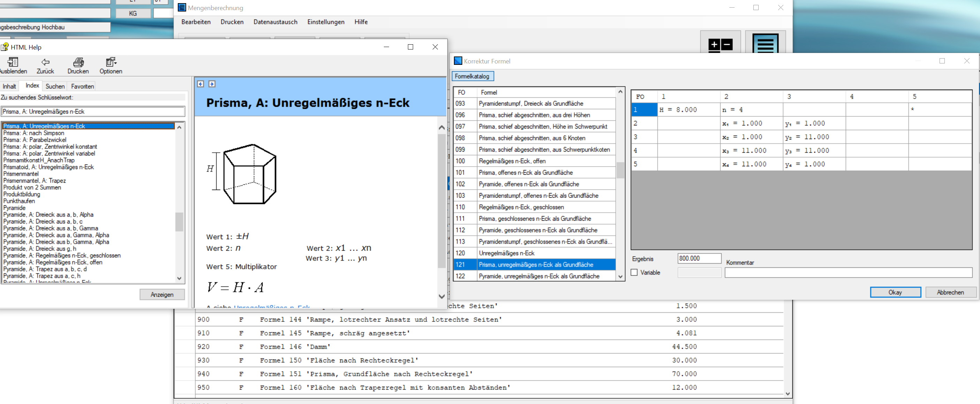980x404 pixels.
Task: Open the Drucken menu in Mengenberechnung
Action: [x=232, y=22]
